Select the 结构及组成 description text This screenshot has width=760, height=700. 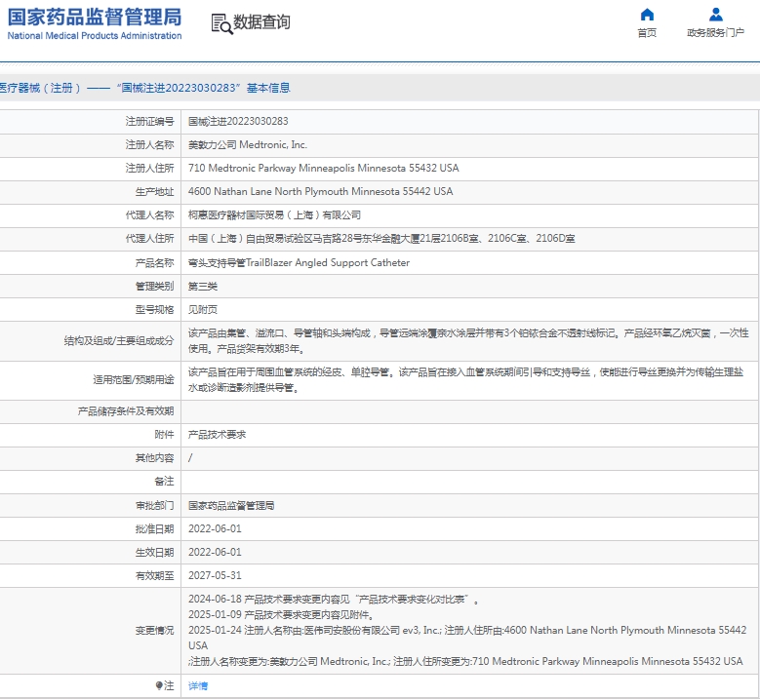468,340
